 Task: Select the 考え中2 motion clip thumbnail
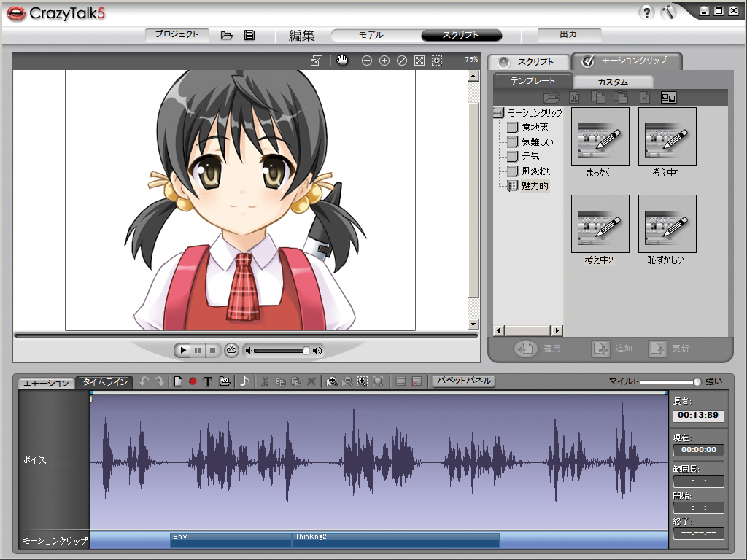(600, 224)
